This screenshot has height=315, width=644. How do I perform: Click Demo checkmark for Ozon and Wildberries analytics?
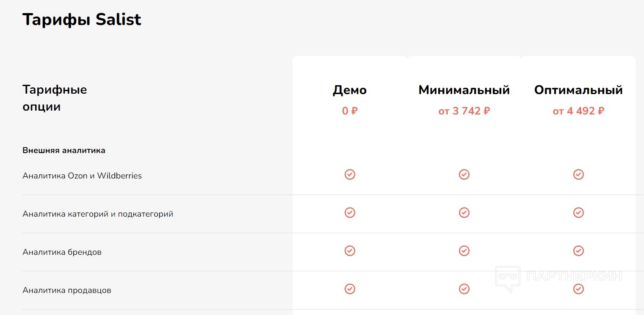coord(350,174)
